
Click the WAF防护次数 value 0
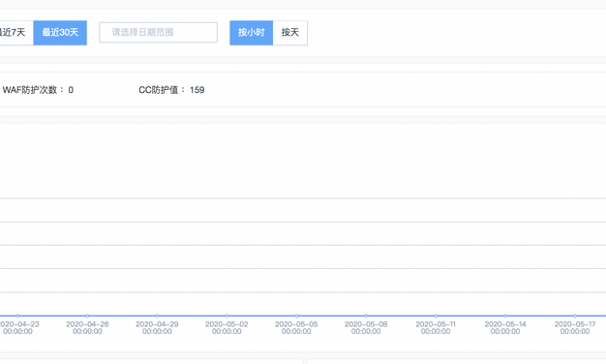71,90
